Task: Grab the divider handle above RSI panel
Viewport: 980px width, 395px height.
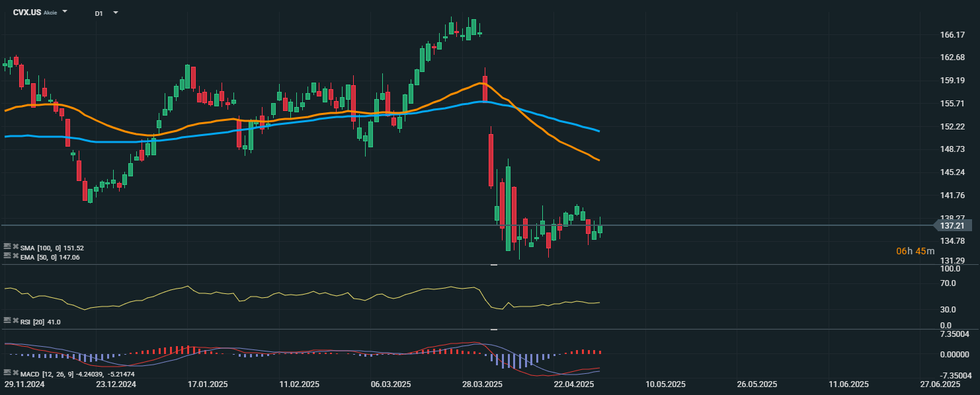Action: 493,265
